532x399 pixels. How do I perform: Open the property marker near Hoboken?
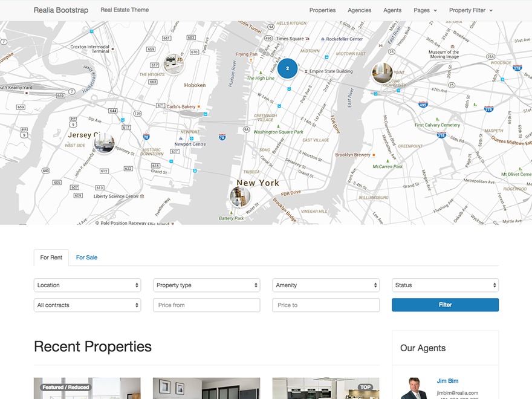point(174,63)
